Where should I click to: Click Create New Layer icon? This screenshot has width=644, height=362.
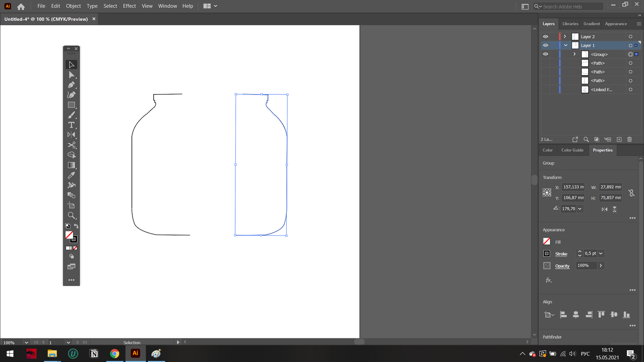click(619, 139)
